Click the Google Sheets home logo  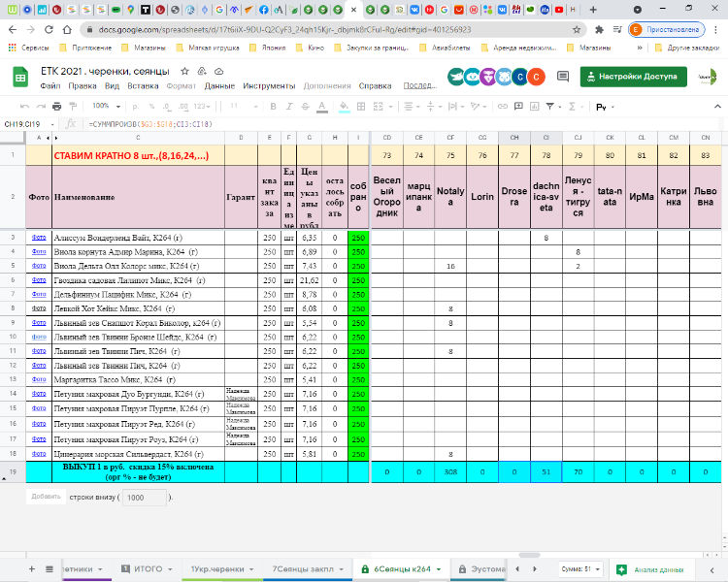19,78
